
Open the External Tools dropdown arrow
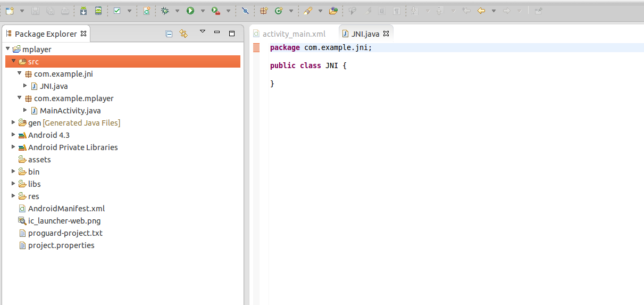pos(228,11)
